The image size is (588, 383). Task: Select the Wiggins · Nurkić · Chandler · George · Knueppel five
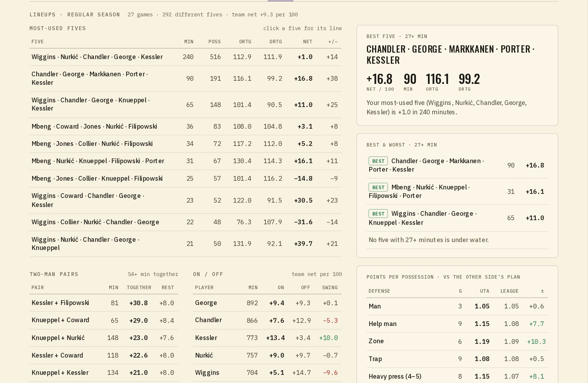(185, 244)
